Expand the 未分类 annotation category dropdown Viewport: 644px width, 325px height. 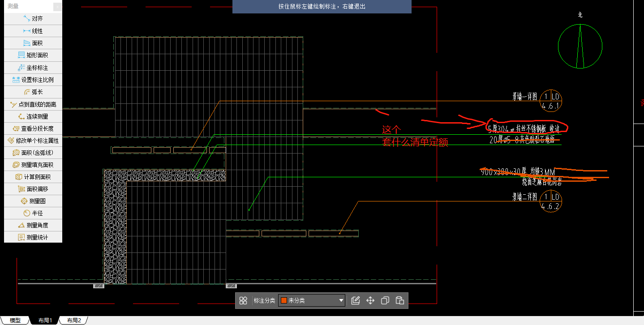312,300
